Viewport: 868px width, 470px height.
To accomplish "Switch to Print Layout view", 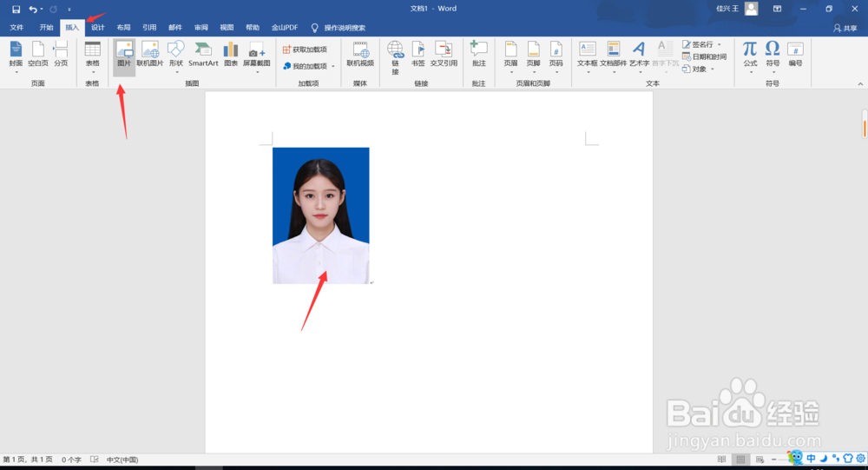I will coord(740,460).
